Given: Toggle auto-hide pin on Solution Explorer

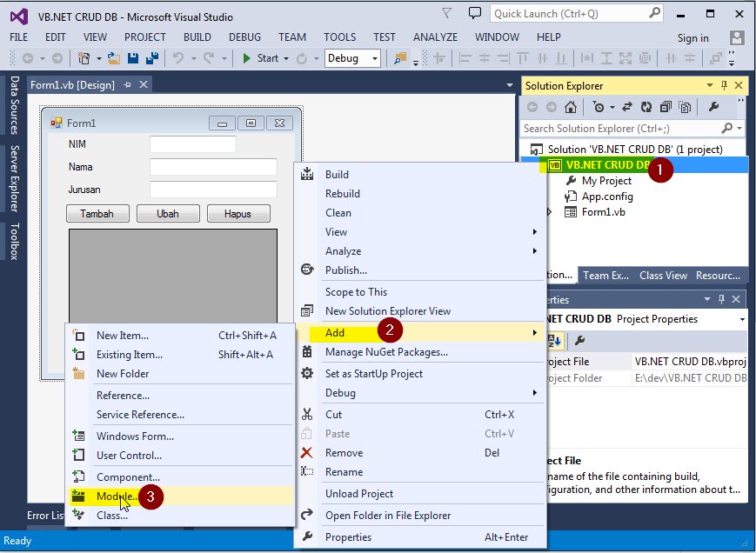Looking at the screenshot, I should click(724, 85).
